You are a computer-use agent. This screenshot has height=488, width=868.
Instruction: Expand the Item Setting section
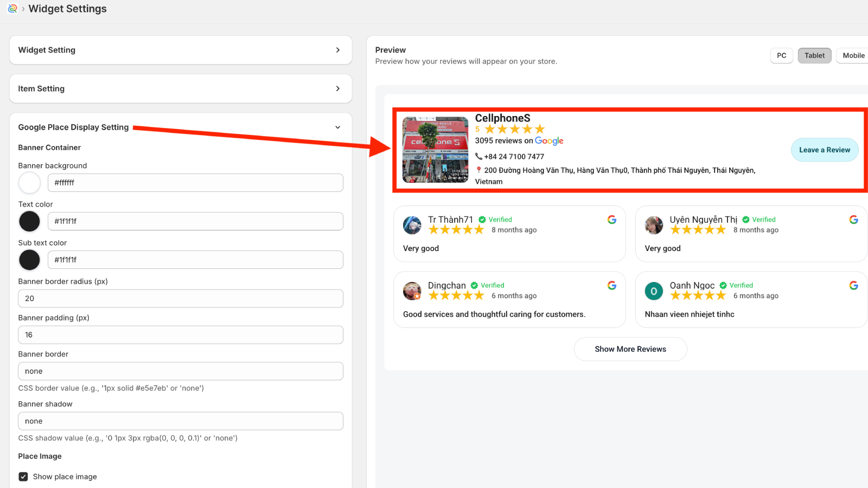point(181,88)
